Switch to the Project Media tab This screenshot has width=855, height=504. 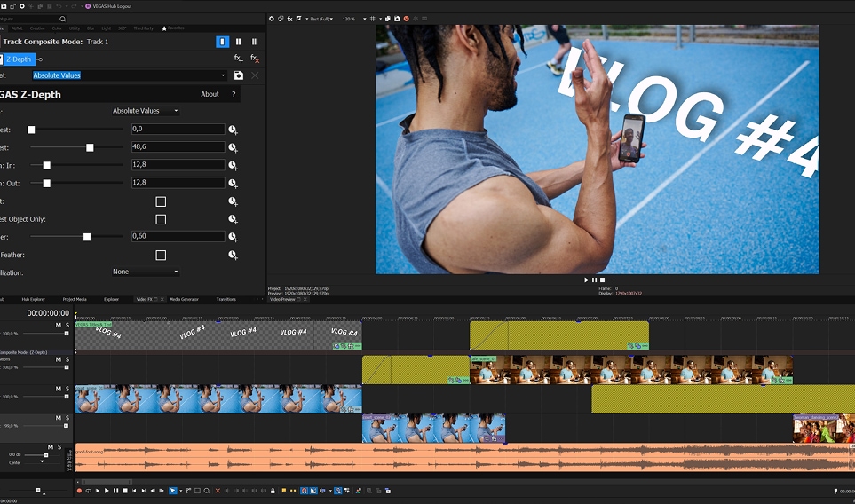pyautogui.click(x=75, y=299)
